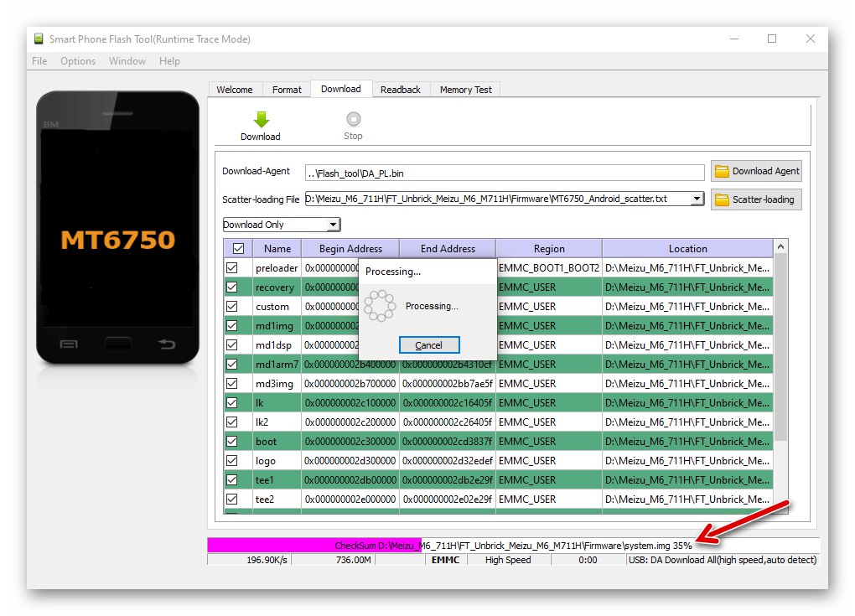Click the Scatter-loading folder button

pyautogui.click(x=756, y=199)
